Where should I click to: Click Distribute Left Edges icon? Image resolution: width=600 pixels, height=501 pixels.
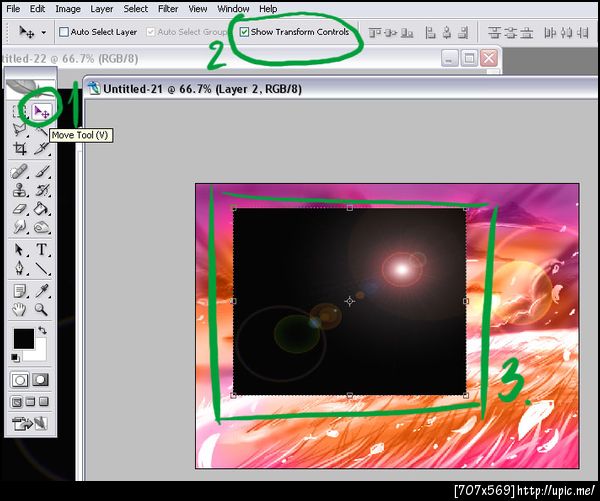[x=550, y=33]
